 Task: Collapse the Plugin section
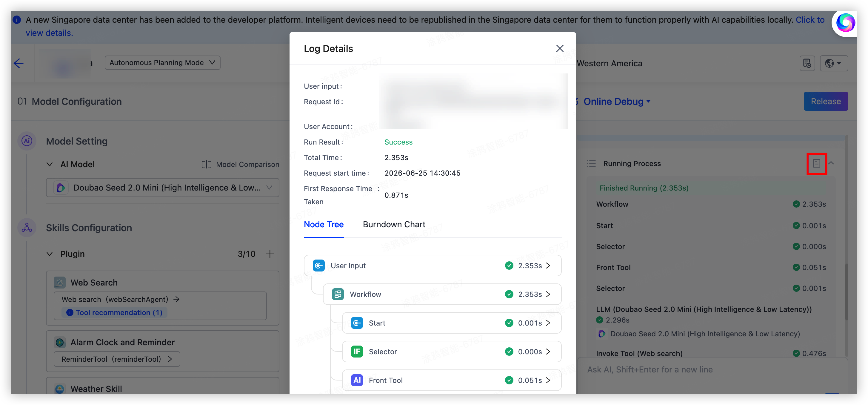tap(50, 254)
